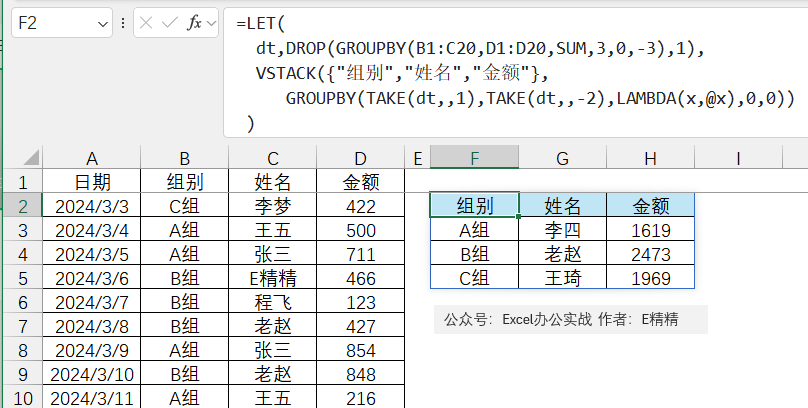Select row 5 header
The width and height of the screenshot is (808, 408).
23,278
